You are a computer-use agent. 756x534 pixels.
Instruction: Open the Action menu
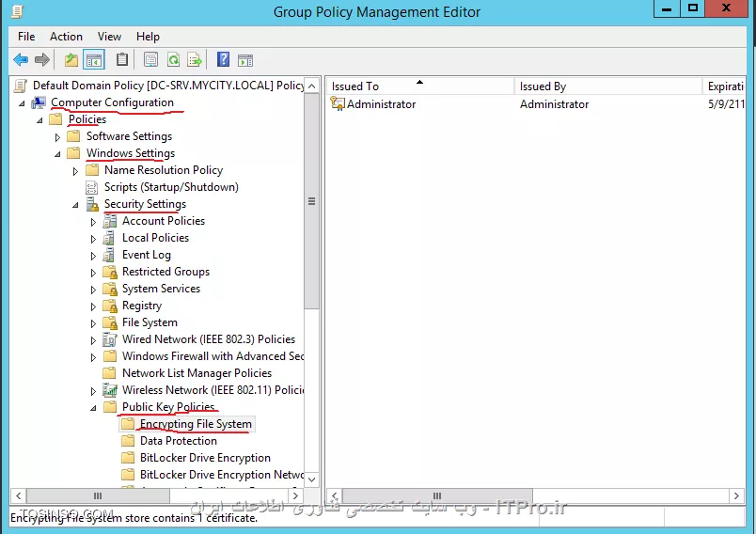(66, 37)
